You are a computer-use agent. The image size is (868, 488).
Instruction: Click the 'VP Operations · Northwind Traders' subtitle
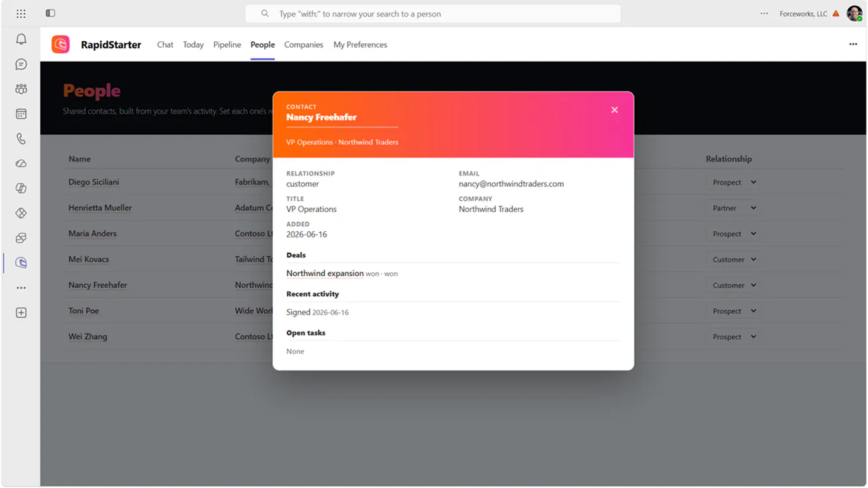pos(342,142)
